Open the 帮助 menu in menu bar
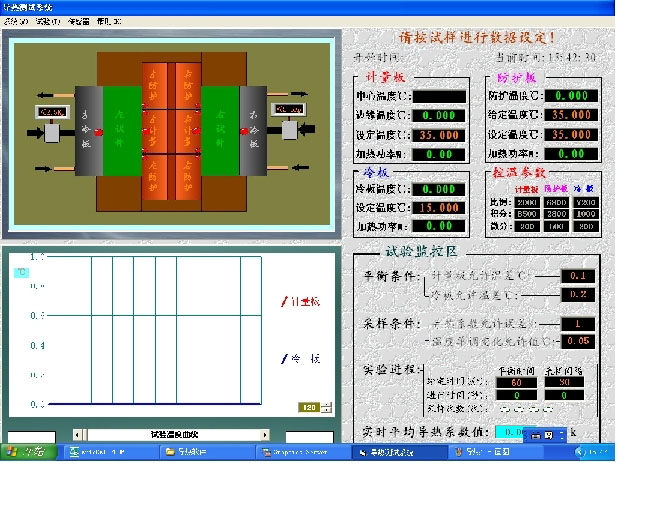Screen dimensions: 668x509 109,20
